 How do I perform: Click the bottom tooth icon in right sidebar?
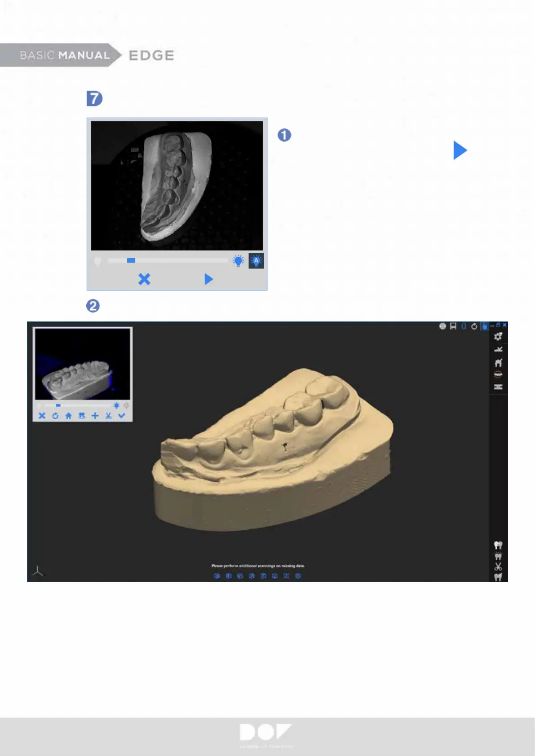498,577
